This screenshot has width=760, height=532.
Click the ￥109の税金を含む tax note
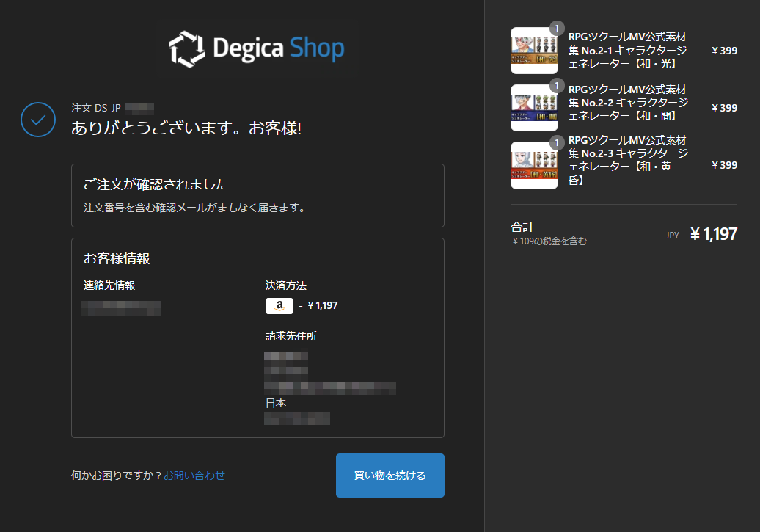(549, 241)
